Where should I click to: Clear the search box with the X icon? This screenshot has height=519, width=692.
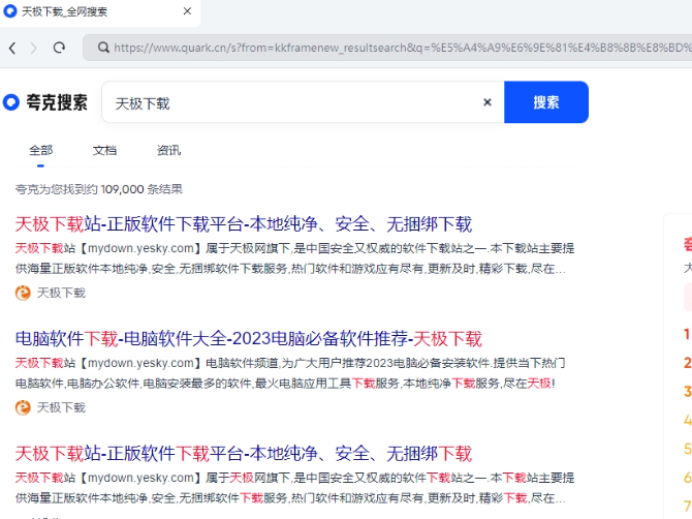(x=487, y=102)
